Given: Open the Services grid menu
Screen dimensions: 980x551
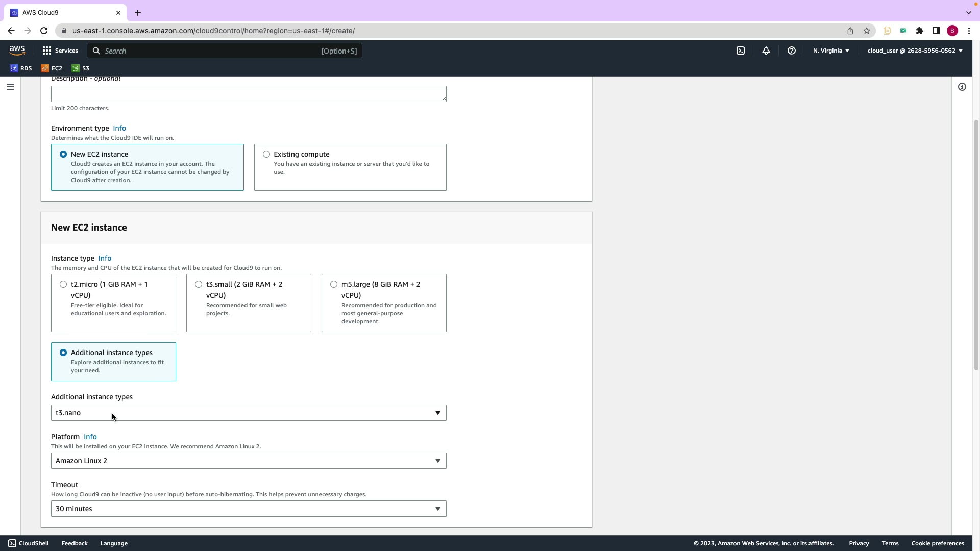Looking at the screenshot, I should 60,51.
